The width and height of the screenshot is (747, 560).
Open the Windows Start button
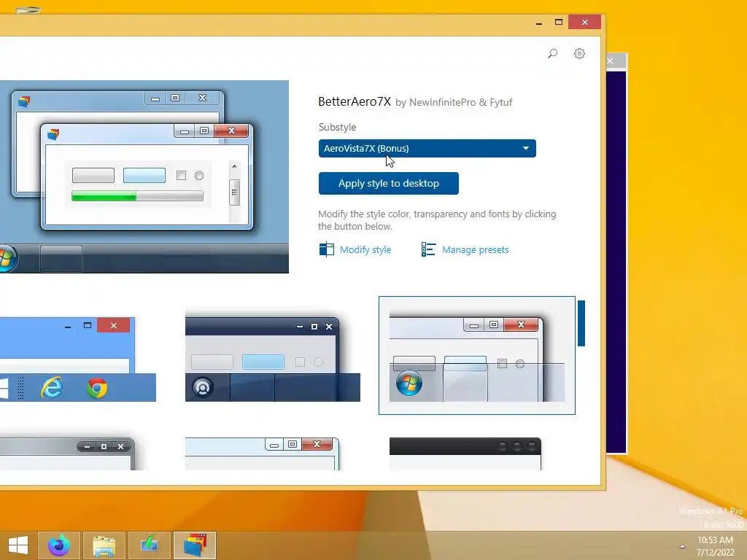tap(18, 545)
